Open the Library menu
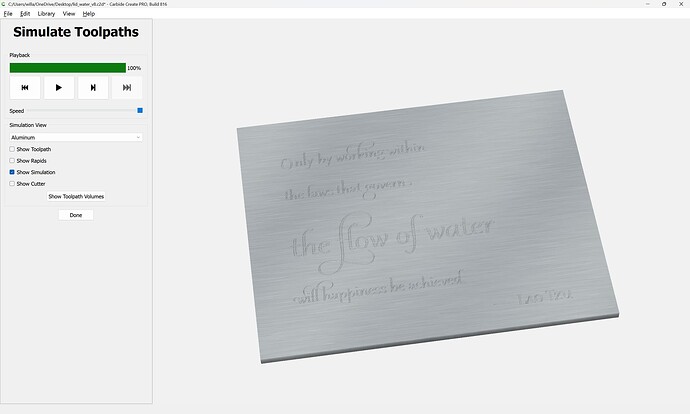Image resolution: width=690 pixels, height=414 pixels. tap(46, 14)
